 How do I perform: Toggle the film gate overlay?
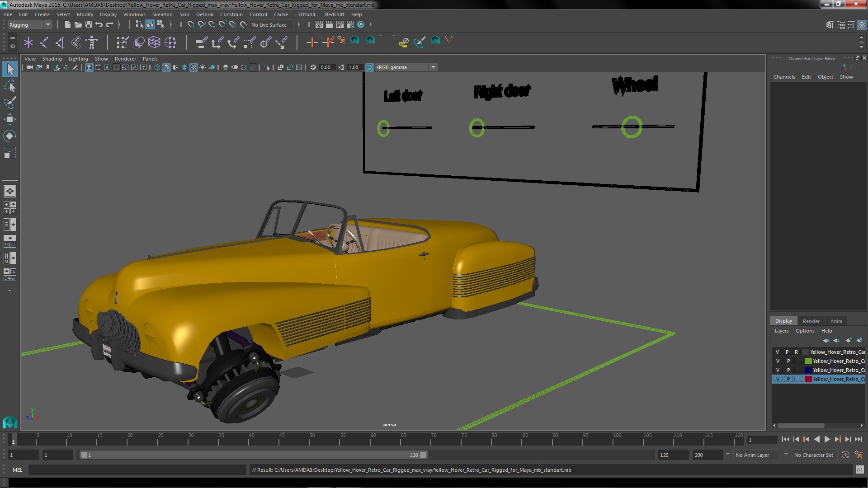coord(98,67)
